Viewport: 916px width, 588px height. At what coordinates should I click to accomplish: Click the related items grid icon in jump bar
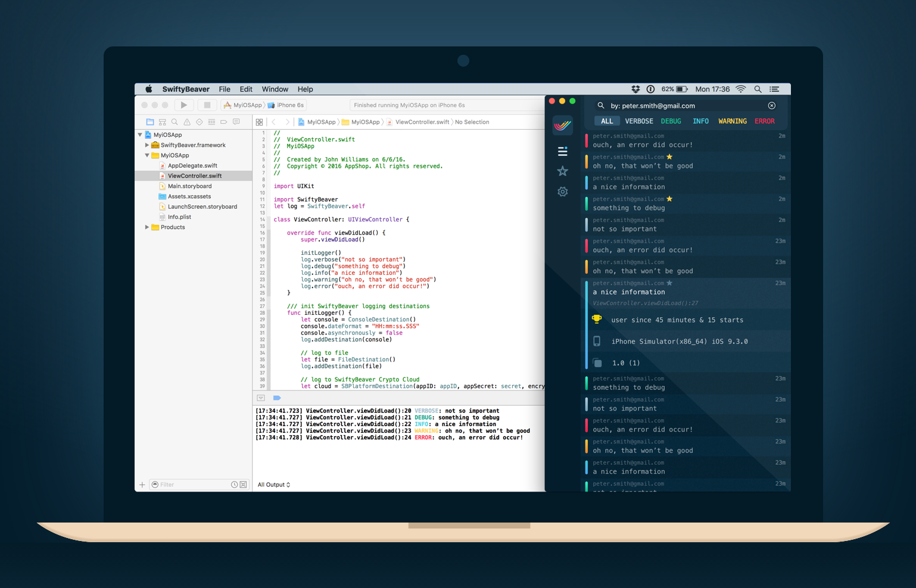click(x=259, y=122)
